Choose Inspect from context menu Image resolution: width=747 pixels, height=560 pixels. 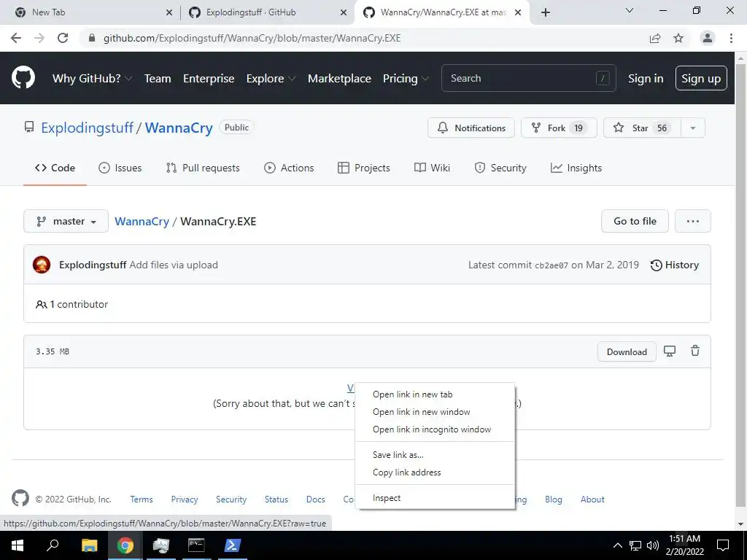[x=435, y=498]
